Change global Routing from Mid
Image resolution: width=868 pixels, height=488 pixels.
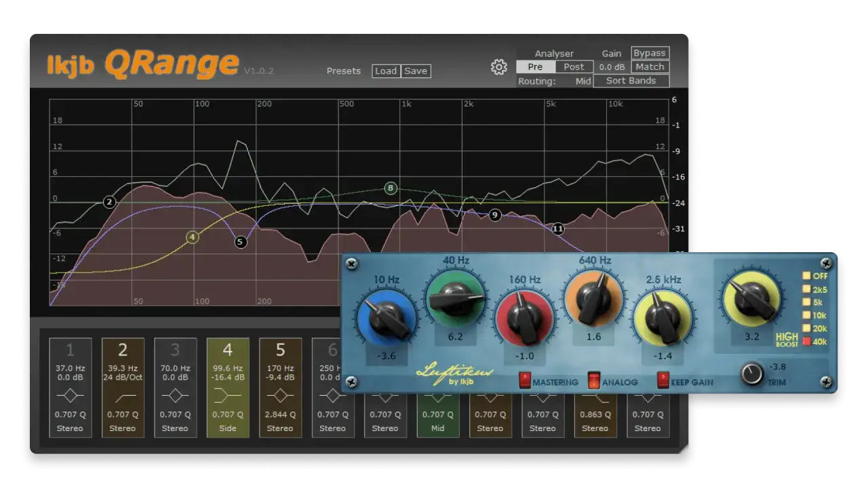pyautogui.click(x=583, y=81)
